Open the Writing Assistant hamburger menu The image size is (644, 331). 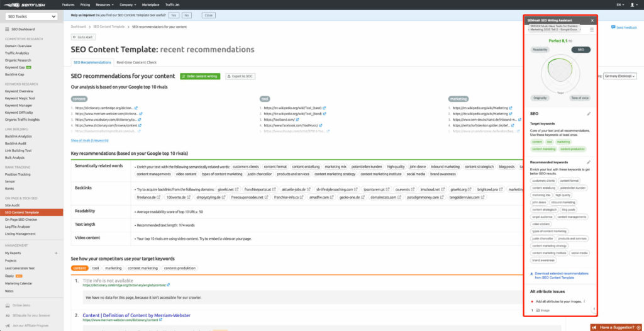(591, 30)
